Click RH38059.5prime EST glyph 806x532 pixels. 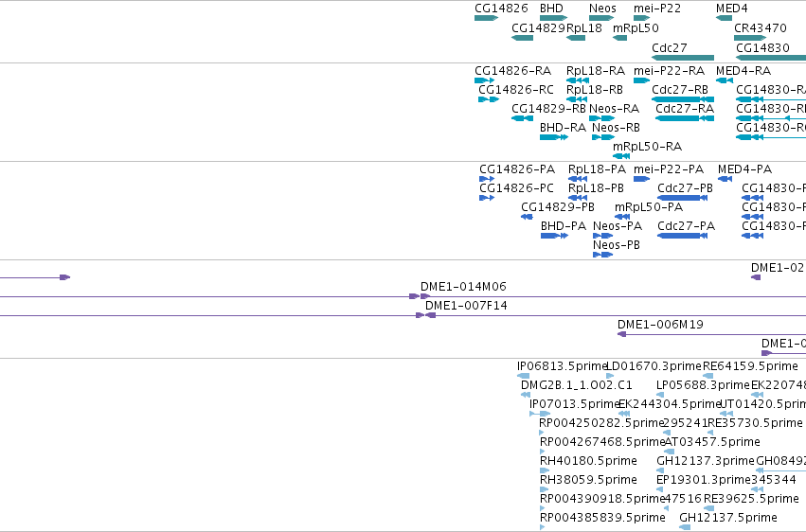[545, 490]
